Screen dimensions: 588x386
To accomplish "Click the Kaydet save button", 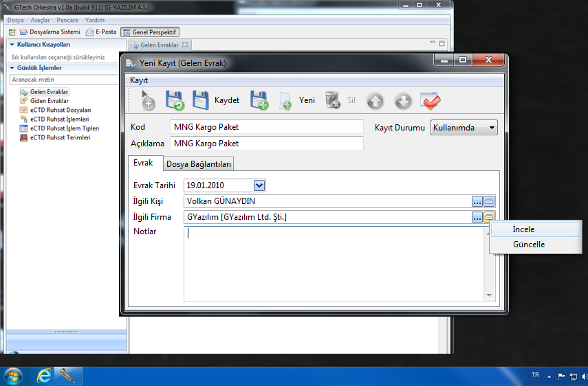I will [201, 100].
